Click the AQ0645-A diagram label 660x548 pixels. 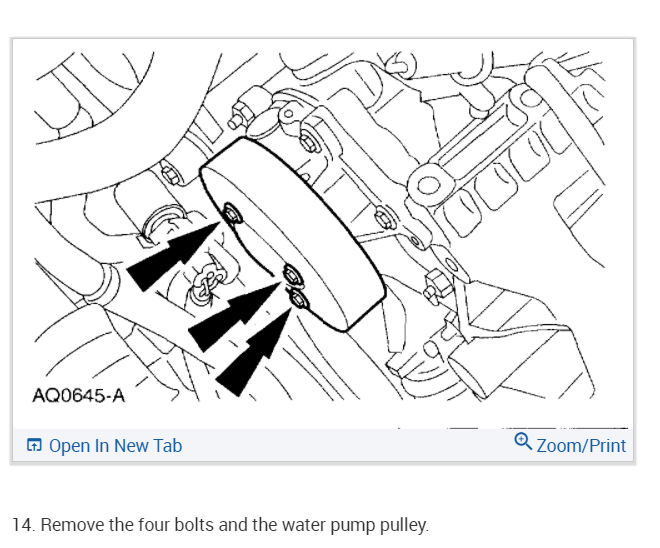pyautogui.click(x=79, y=396)
